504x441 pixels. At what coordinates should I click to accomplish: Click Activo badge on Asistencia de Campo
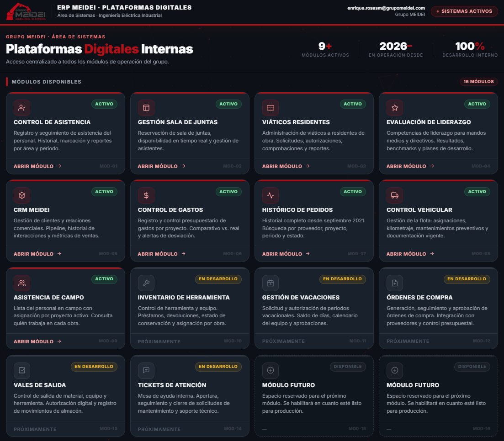[104, 279]
